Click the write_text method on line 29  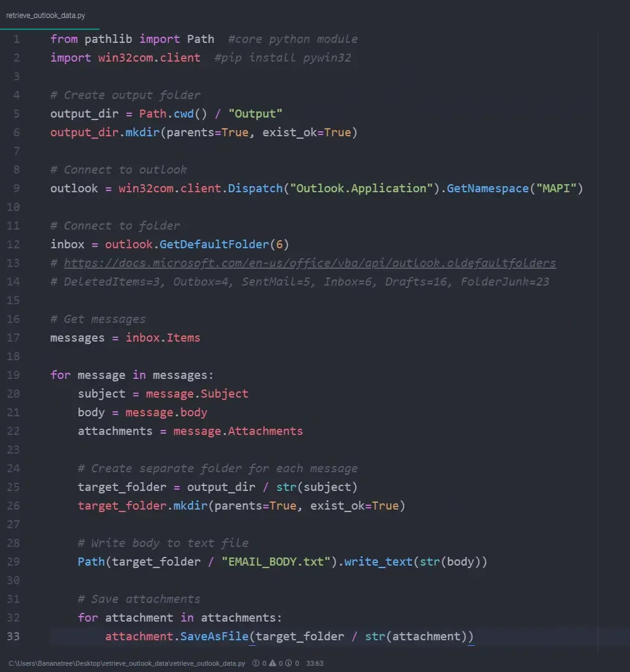tap(378, 562)
